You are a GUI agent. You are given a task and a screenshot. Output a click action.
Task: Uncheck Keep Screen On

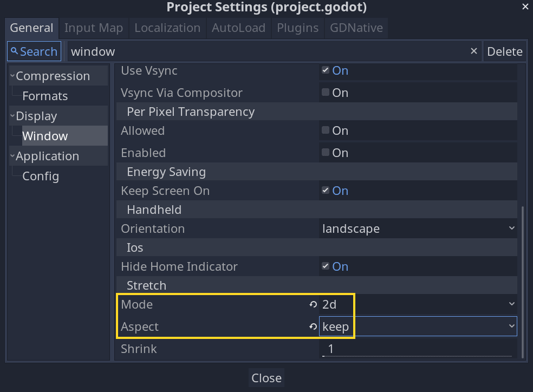(325, 191)
